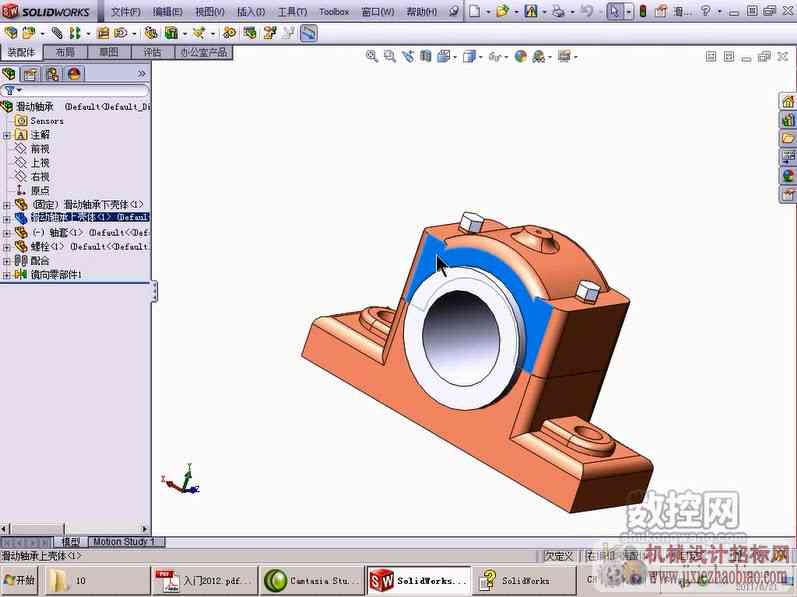Image resolution: width=797 pixels, height=597 pixels.
Task: Click the Bill of Materials icon
Action: [250, 34]
